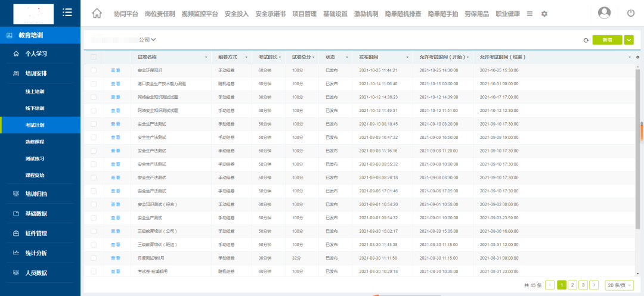The width and height of the screenshot is (644, 296).
Task: Open the 项目管理 top menu
Action: click(x=305, y=14)
